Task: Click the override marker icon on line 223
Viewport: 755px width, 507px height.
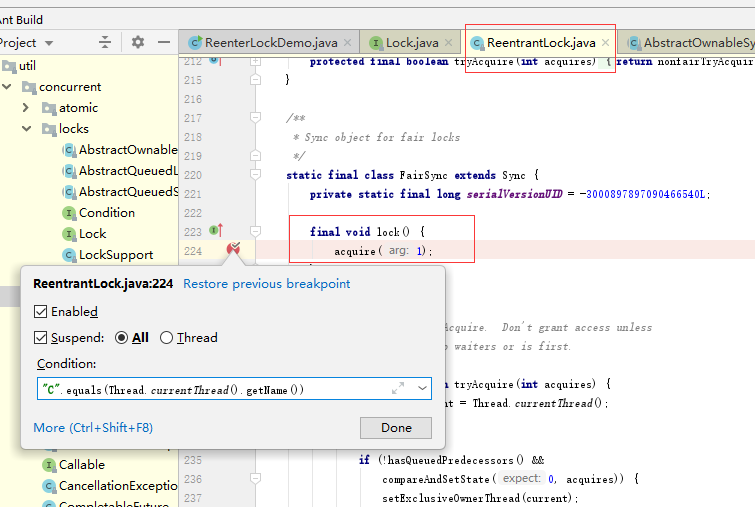Action: (x=216, y=230)
